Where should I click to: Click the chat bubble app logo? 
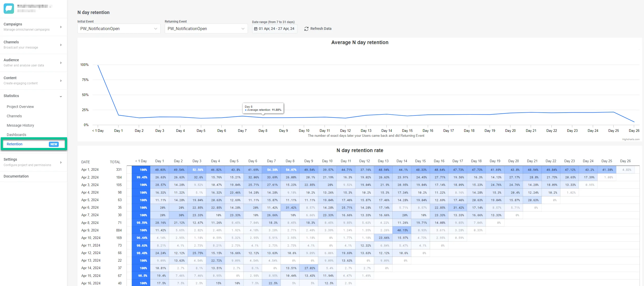[9, 9]
